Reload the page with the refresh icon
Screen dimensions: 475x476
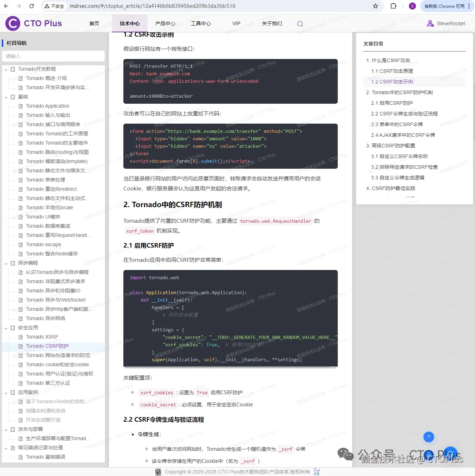tap(32, 6)
